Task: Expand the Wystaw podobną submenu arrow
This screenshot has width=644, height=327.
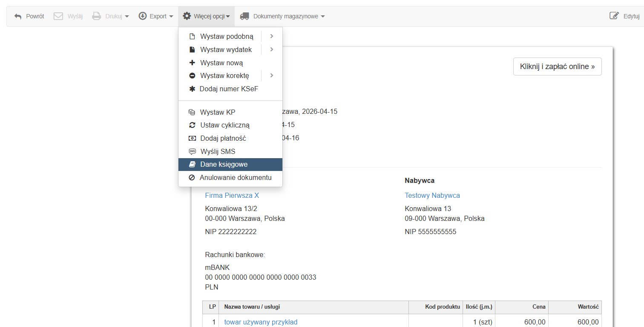Action: [x=272, y=37]
